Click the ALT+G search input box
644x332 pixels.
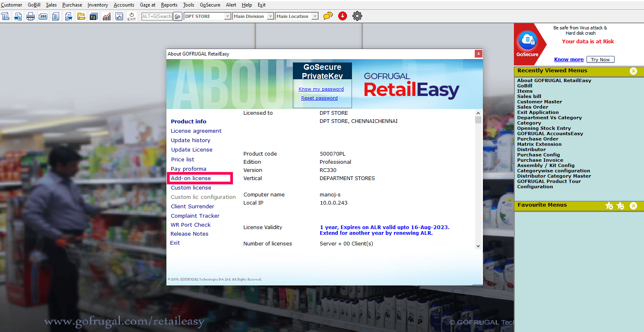coord(157,16)
